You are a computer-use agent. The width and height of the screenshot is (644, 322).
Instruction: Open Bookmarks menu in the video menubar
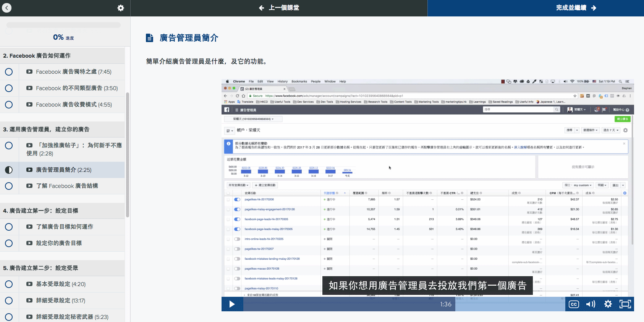point(299,81)
